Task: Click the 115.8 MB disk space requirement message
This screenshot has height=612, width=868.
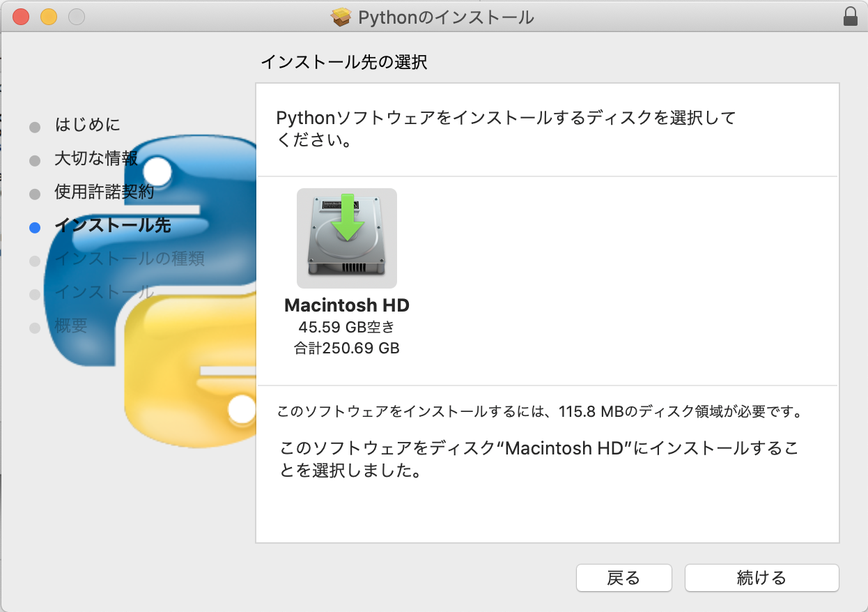Action: (x=540, y=411)
